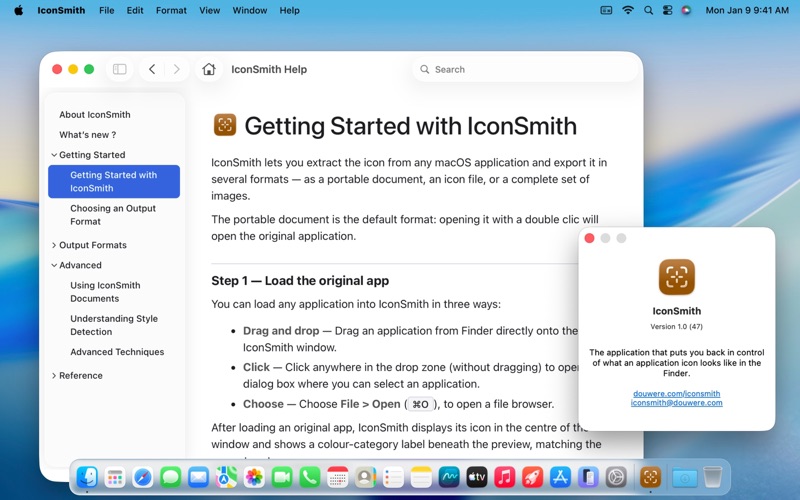Image resolution: width=800 pixels, height=500 pixels.
Task: Open the Window menu
Action: pos(250,10)
